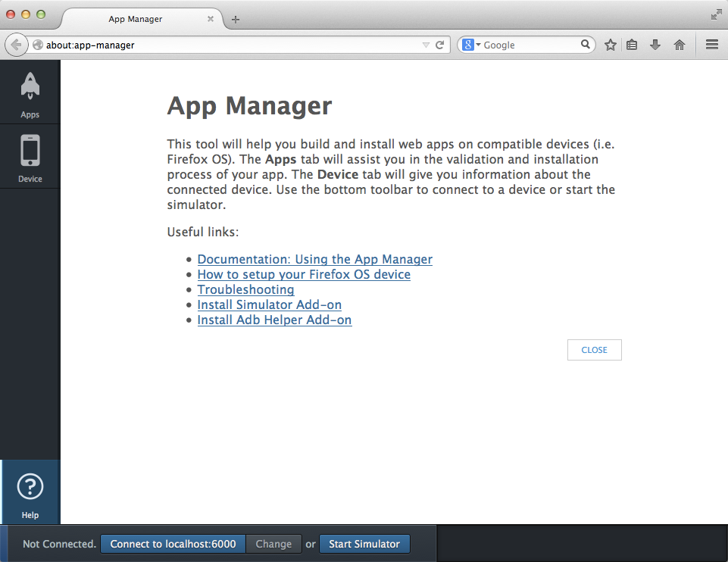
Task: Open the Help panel at bottom left
Action: [30, 492]
